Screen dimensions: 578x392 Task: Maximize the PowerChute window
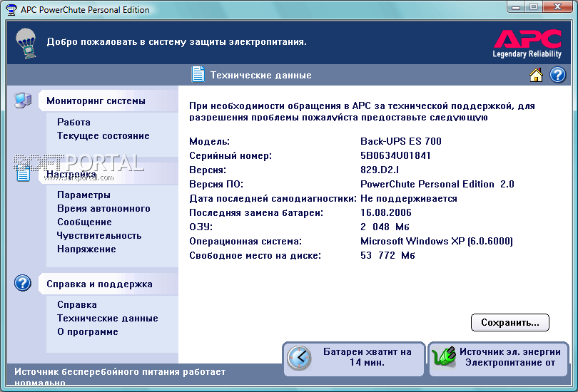tap(533, 7)
